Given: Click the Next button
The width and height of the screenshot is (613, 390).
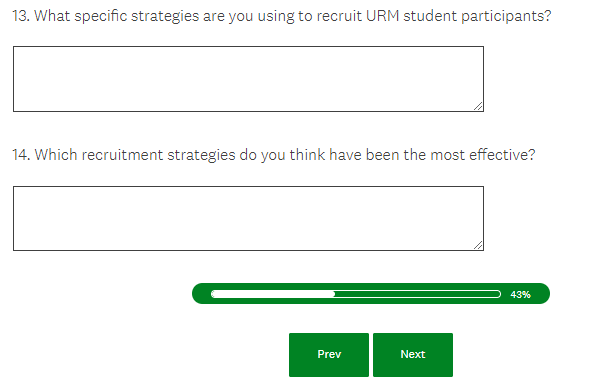Looking at the screenshot, I should pos(413,355).
